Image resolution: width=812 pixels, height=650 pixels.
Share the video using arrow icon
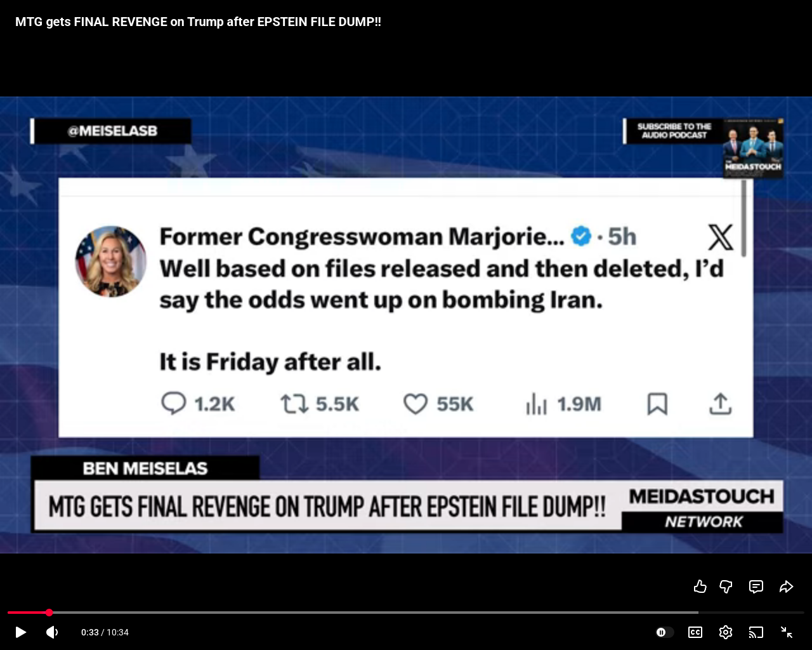tap(786, 587)
